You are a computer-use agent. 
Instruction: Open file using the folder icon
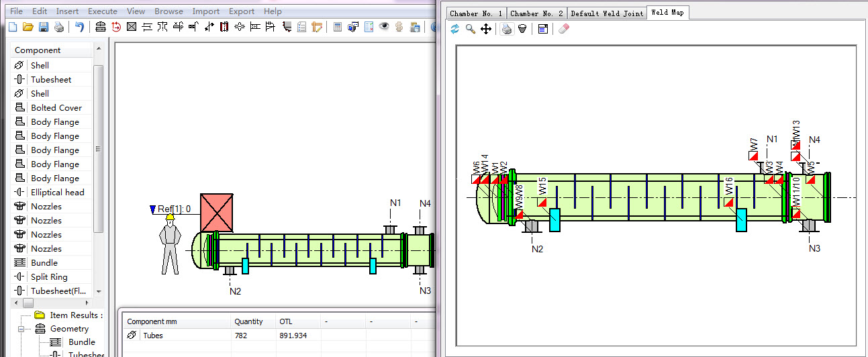[28, 27]
